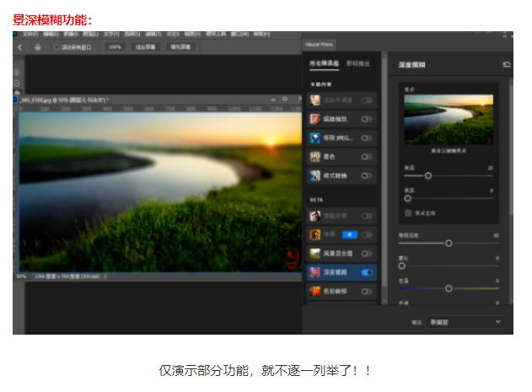The image size is (532, 392).
Task: Click the back arrow in the options bar
Action: click(x=20, y=47)
